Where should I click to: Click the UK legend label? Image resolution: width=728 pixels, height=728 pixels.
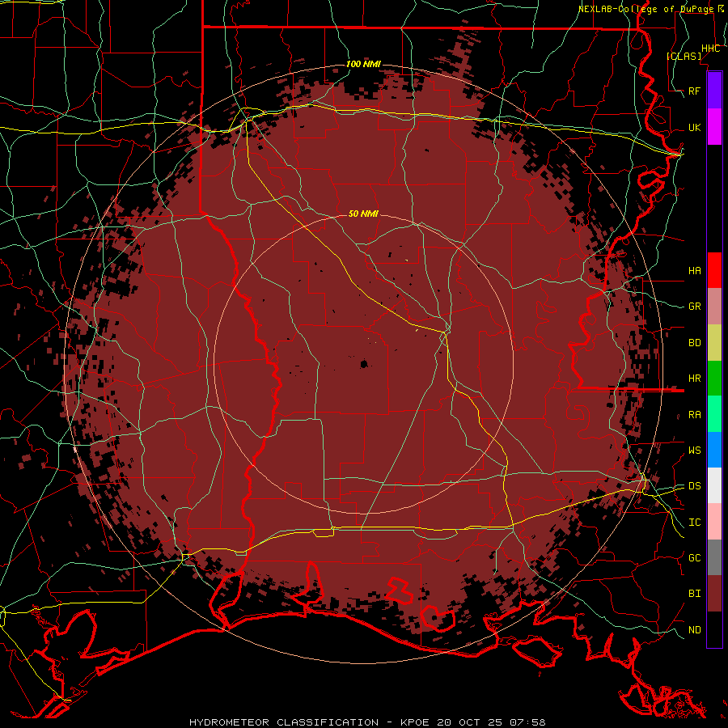(x=694, y=127)
